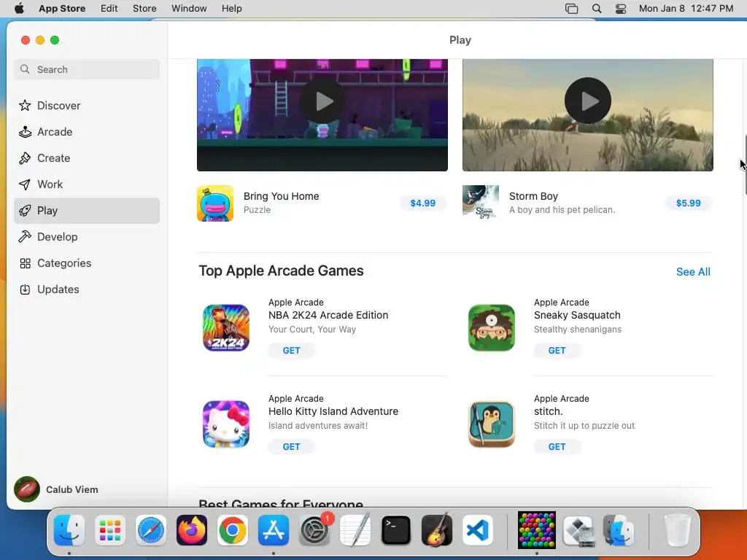The image size is (747, 560).
Task: Click the vertical scrollbar of the Play page
Action: click(745, 165)
